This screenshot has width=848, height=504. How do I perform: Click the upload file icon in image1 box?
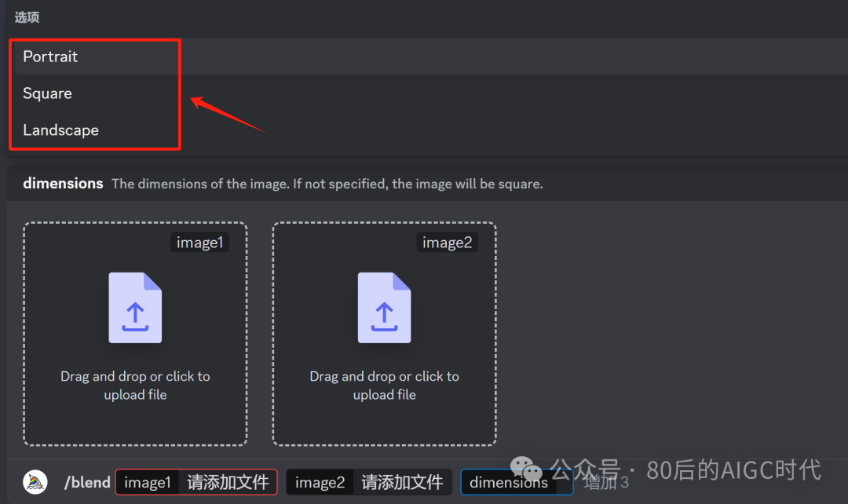pyautogui.click(x=135, y=308)
